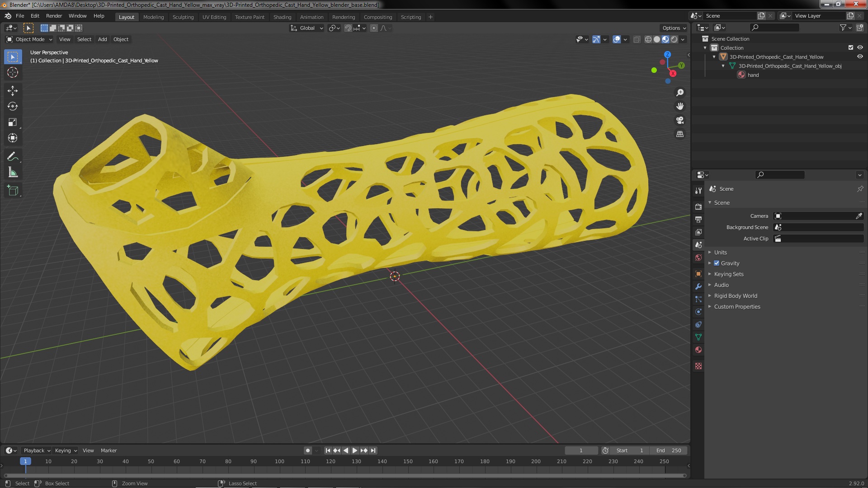Select the Transform tool
The height and width of the screenshot is (488, 868).
click(13, 138)
